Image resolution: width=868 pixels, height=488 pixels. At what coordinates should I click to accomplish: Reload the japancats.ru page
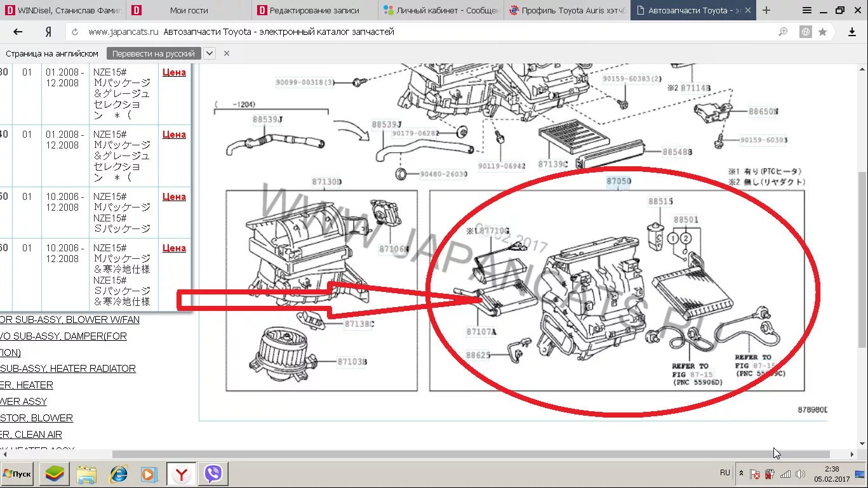click(x=75, y=32)
